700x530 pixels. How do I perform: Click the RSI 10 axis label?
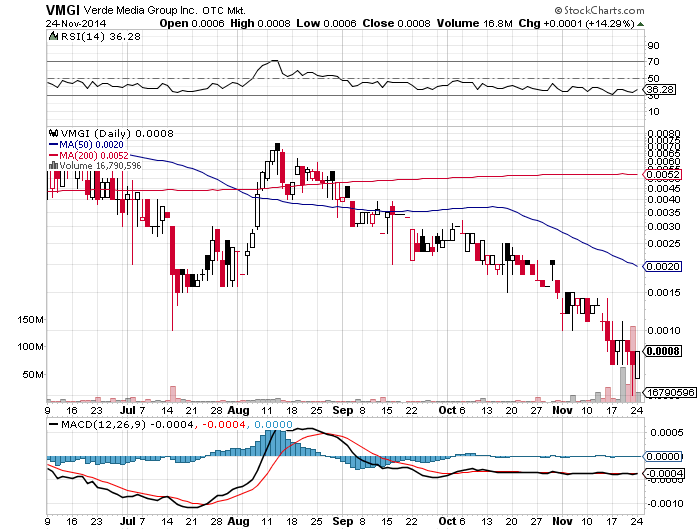(654, 111)
